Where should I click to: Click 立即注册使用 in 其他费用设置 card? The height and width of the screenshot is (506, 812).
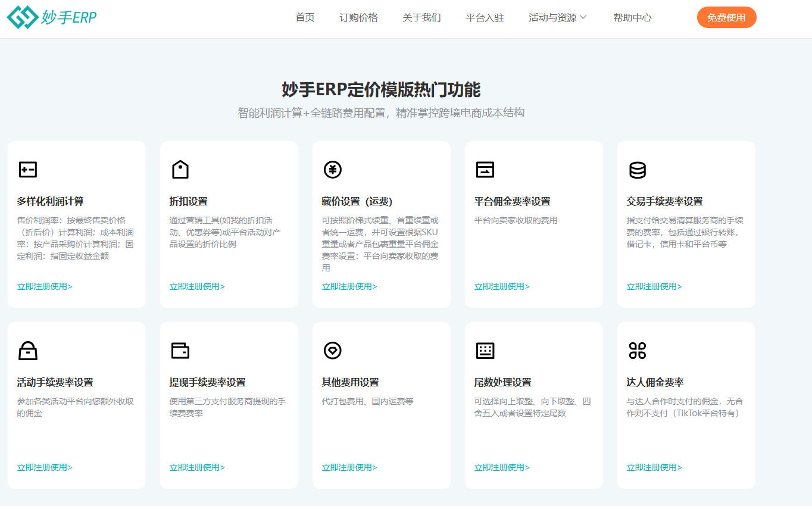coord(349,467)
